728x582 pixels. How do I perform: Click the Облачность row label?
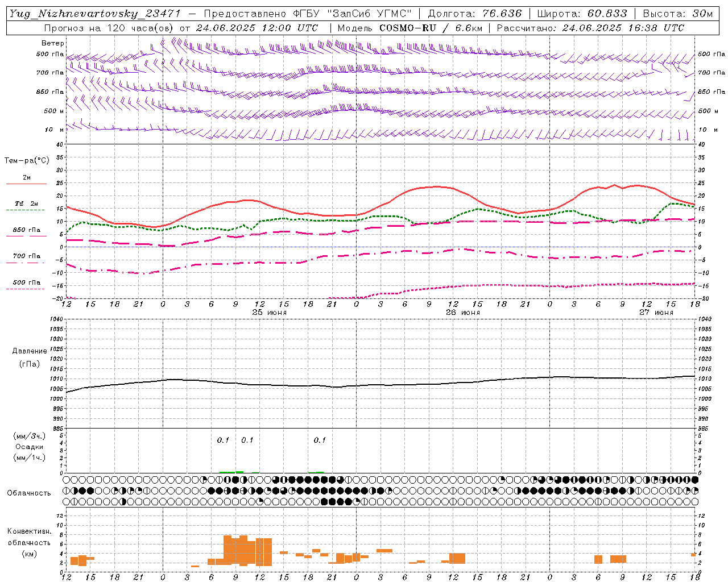click(29, 493)
